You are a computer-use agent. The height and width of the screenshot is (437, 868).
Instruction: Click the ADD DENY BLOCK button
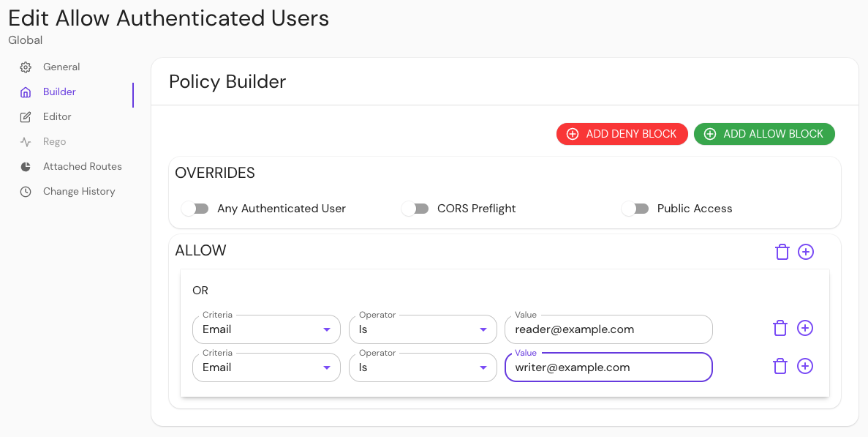point(622,134)
